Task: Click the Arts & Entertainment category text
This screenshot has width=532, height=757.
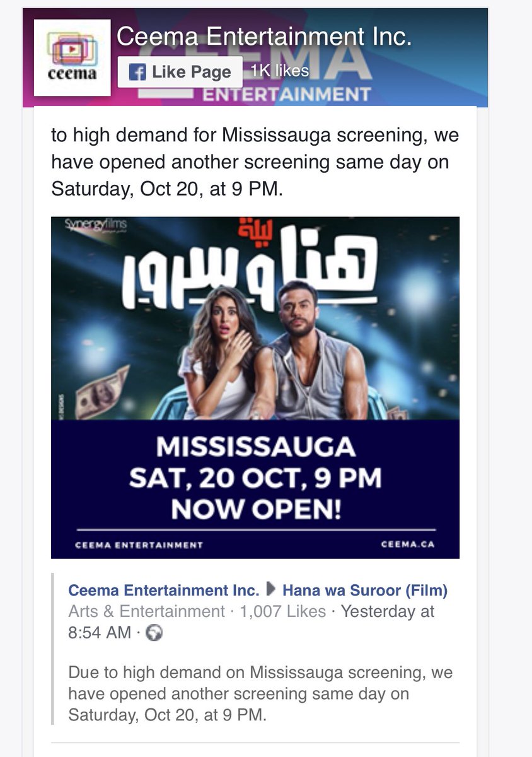Action: [146, 611]
